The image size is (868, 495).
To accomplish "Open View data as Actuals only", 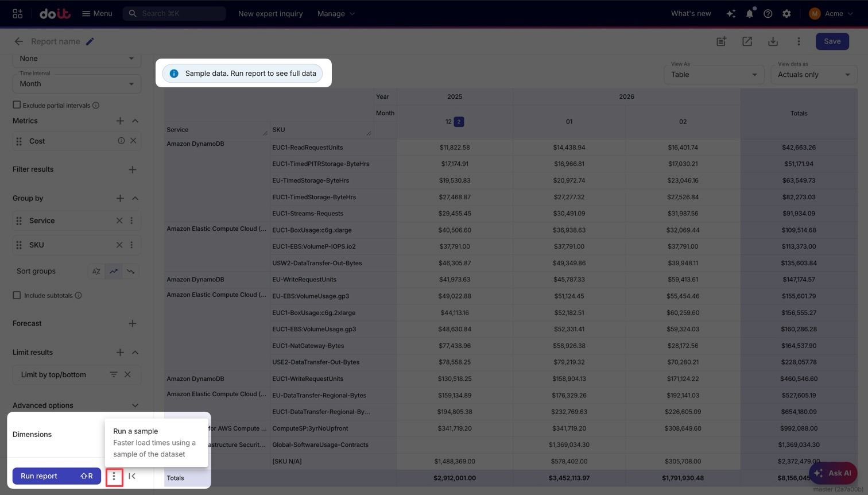I will click(x=814, y=74).
